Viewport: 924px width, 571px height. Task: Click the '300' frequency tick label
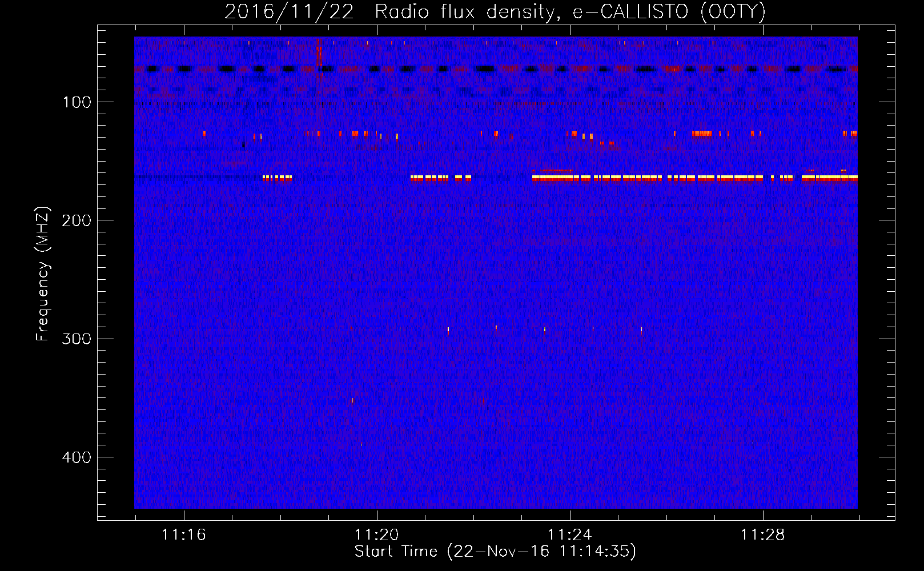pyautogui.click(x=77, y=339)
